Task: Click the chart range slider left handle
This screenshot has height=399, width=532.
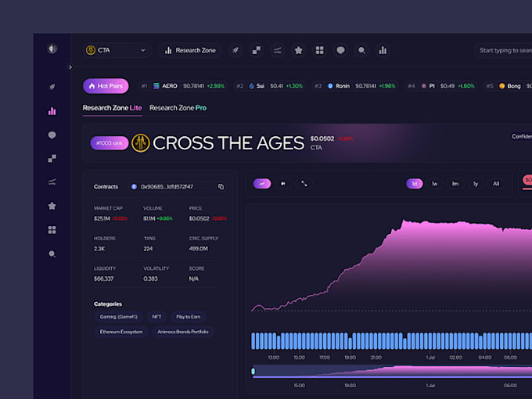Action: tap(253, 371)
